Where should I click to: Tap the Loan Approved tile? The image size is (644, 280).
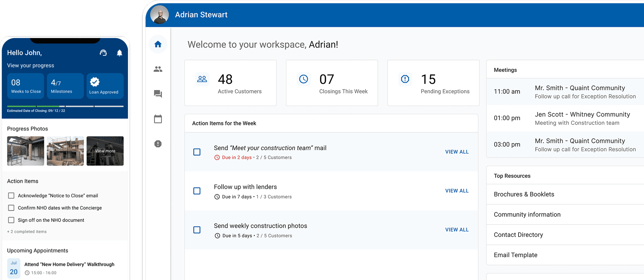[105, 86]
